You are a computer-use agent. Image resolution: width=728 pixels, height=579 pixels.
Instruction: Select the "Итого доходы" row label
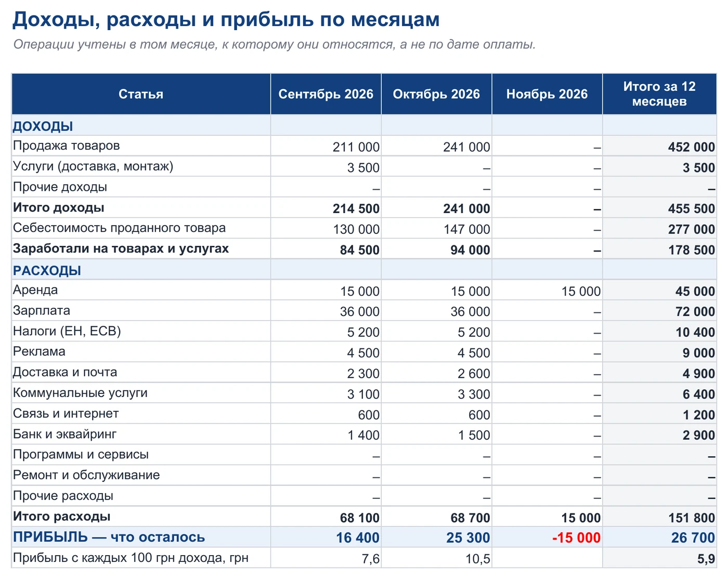coord(58,208)
